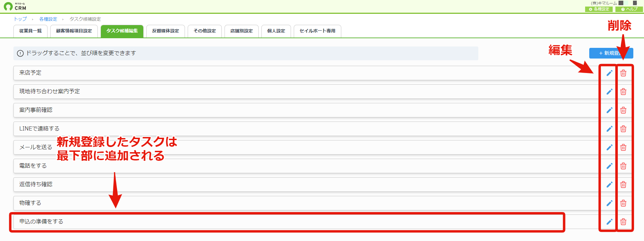Edit the 案内事前確認 task
This screenshot has width=644, height=241.
[x=609, y=110]
